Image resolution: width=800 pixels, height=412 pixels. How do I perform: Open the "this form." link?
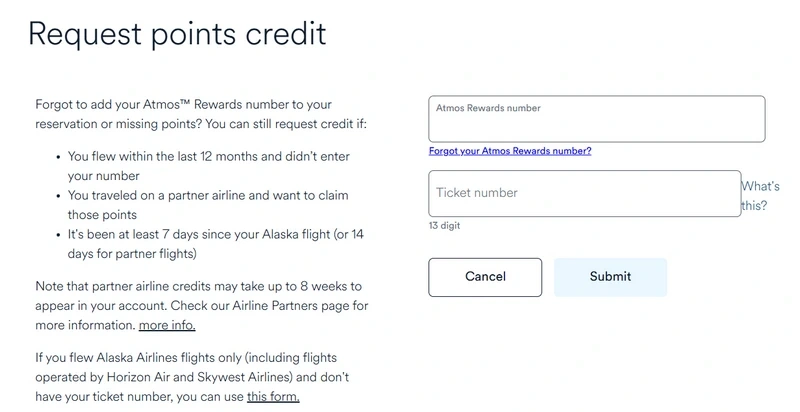(273, 396)
